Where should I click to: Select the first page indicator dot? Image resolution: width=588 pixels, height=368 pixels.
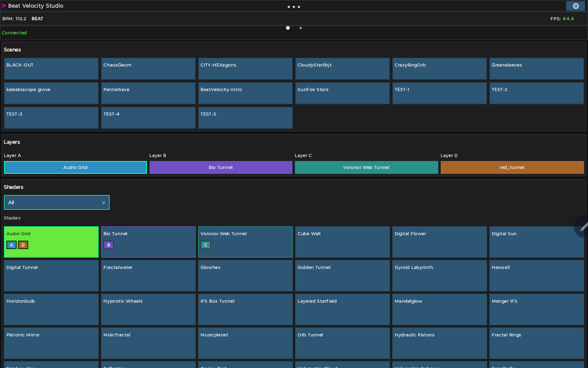tap(288, 28)
